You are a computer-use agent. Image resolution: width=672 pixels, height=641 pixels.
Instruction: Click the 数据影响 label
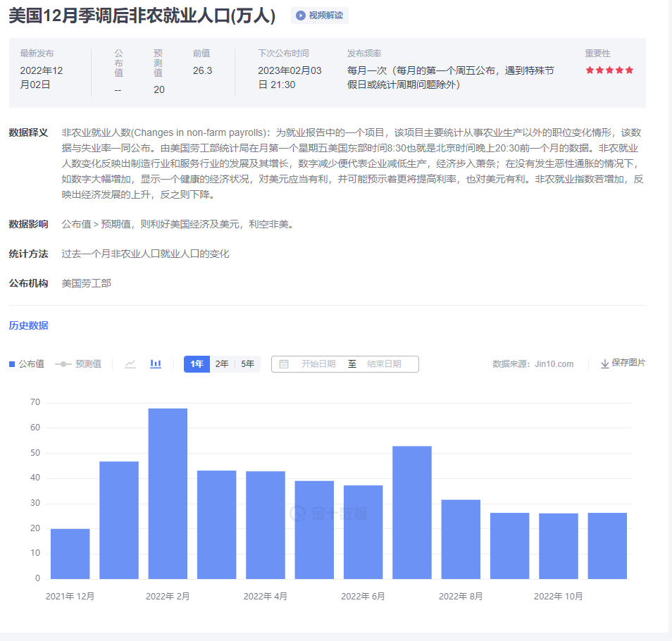pos(29,224)
